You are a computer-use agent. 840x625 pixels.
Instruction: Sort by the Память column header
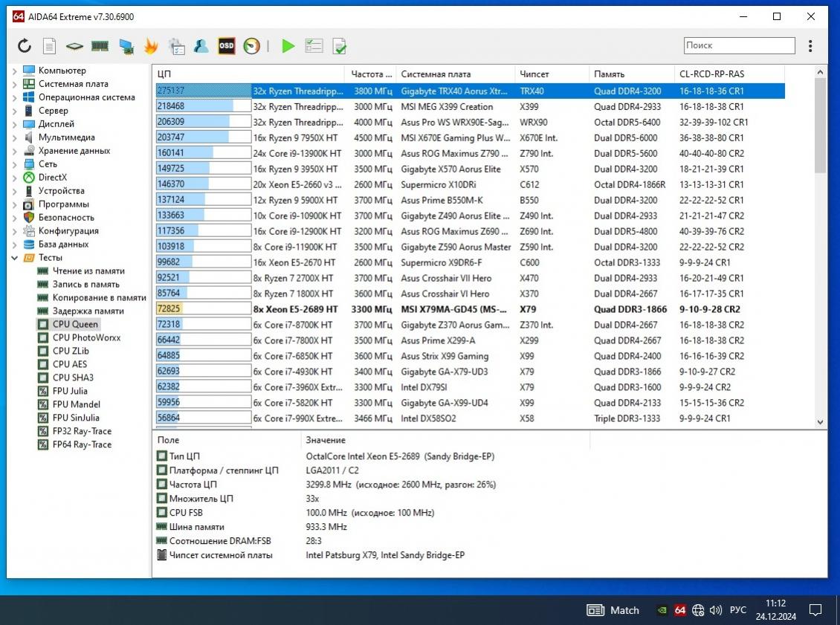pyautogui.click(x=610, y=74)
